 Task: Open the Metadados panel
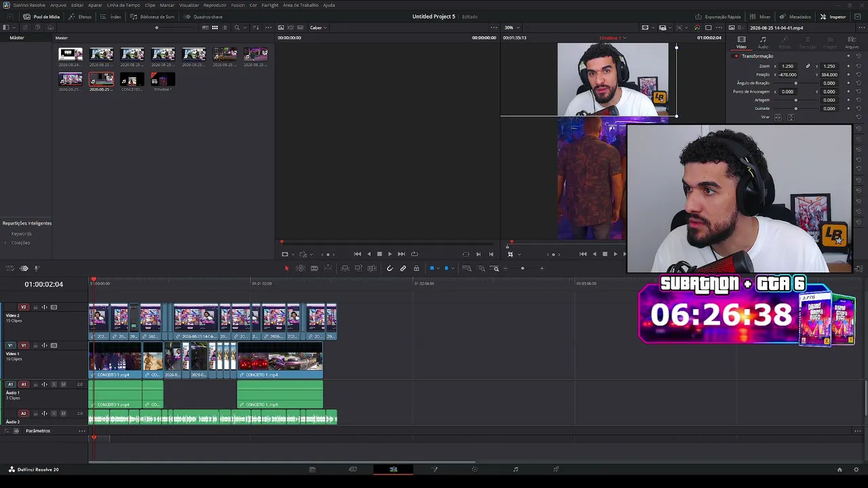coord(795,16)
